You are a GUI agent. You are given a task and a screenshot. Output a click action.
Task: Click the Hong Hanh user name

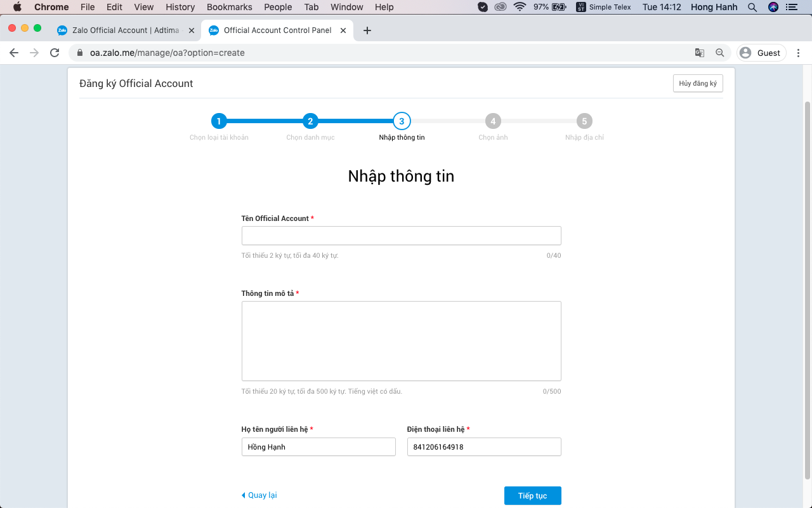point(714,7)
